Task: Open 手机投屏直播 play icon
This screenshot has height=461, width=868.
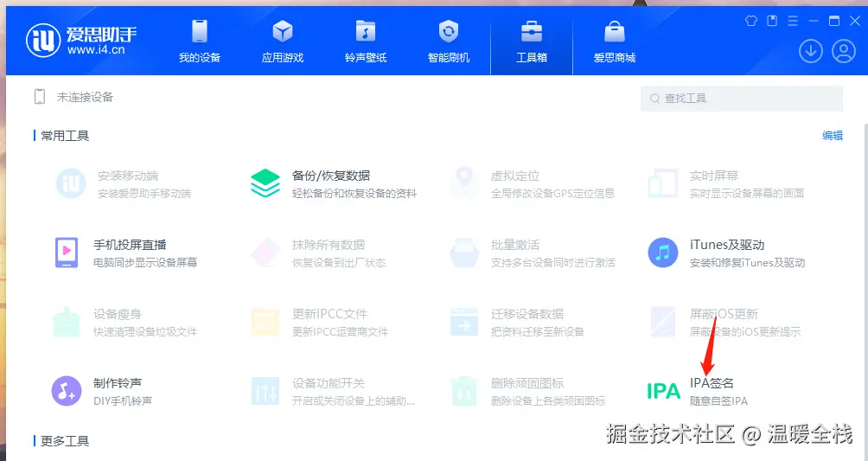Action: click(x=67, y=253)
